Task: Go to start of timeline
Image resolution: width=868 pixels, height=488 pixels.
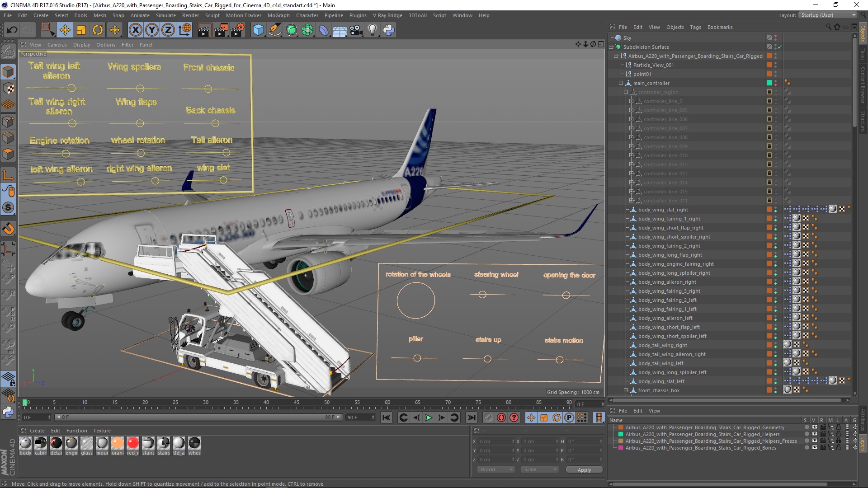Action: (387, 418)
